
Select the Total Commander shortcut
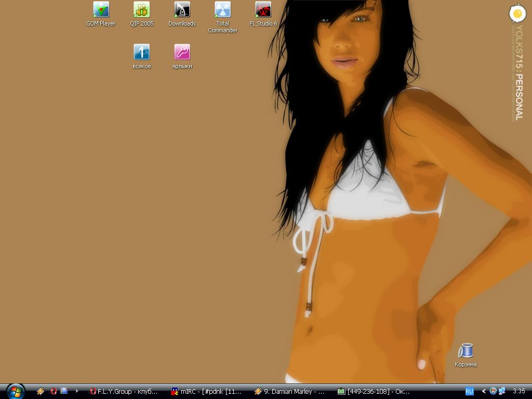[222, 17]
